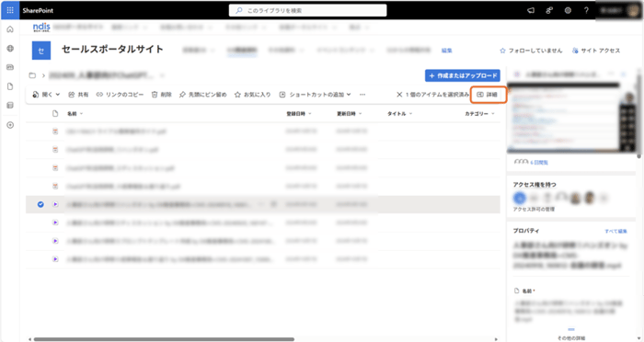Click the horizontal scrollbar below the list
644x342 pixels.
click(165, 339)
